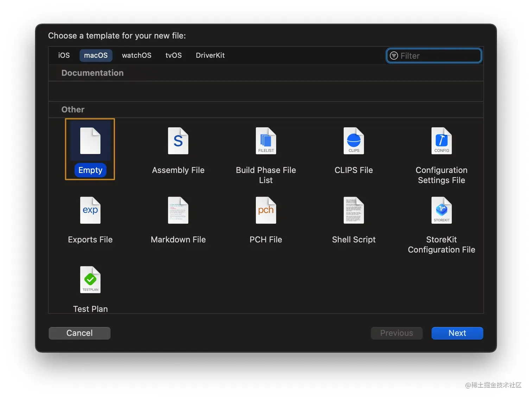Screen dimensions: 532x399
Task: Open the watchOS platform tab
Action: [x=137, y=55]
